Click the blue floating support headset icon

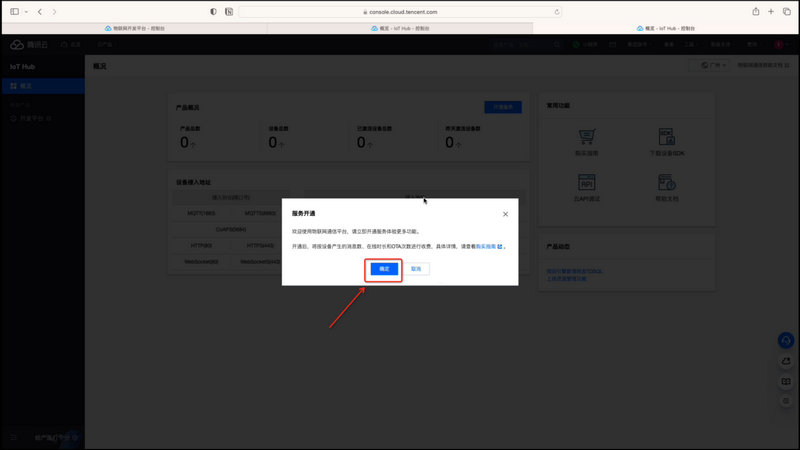pyautogui.click(x=786, y=340)
